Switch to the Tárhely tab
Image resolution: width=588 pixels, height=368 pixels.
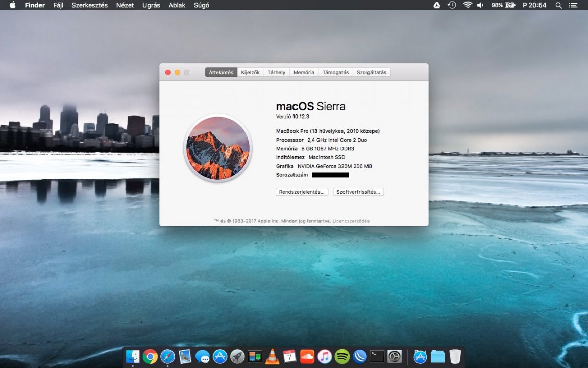pos(276,72)
